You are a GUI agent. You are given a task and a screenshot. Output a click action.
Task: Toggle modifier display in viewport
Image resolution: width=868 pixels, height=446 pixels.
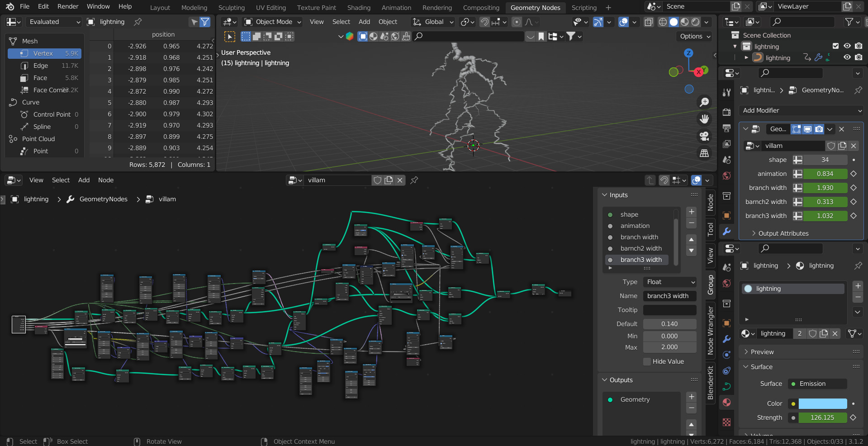tap(807, 129)
